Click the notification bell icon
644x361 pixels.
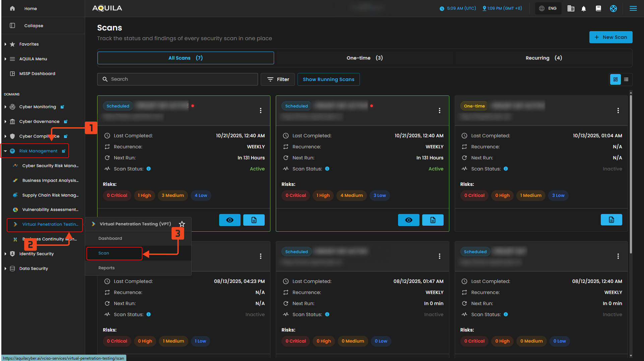pyautogui.click(x=584, y=9)
